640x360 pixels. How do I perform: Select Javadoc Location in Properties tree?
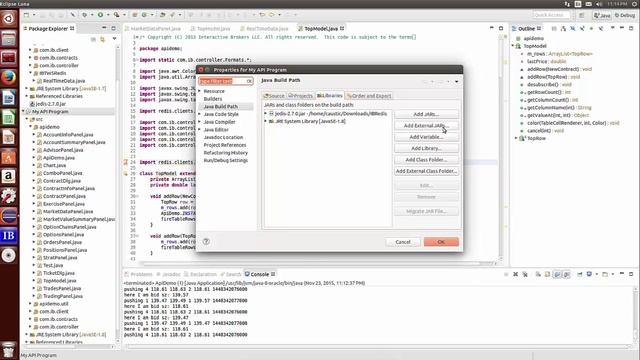[223, 138]
